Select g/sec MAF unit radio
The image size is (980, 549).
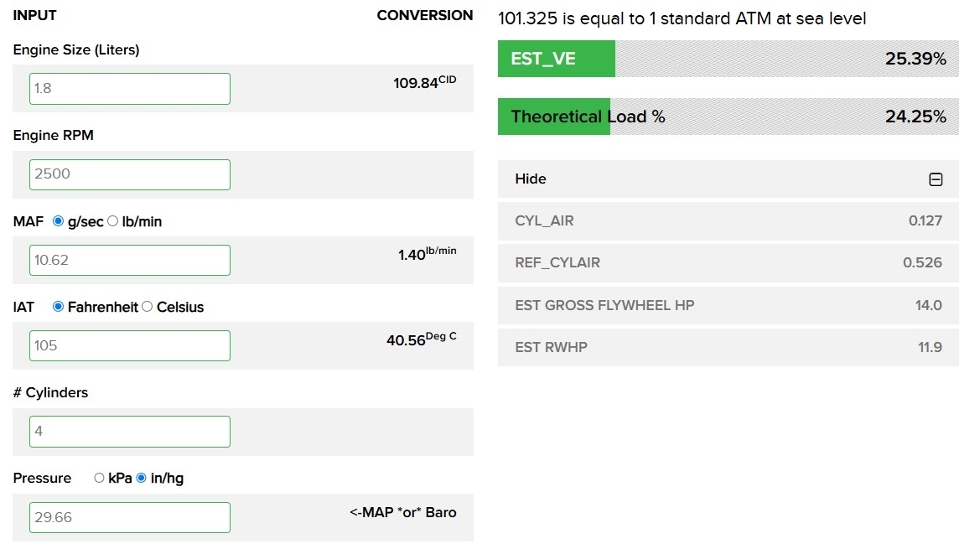[x=58, y=221]
